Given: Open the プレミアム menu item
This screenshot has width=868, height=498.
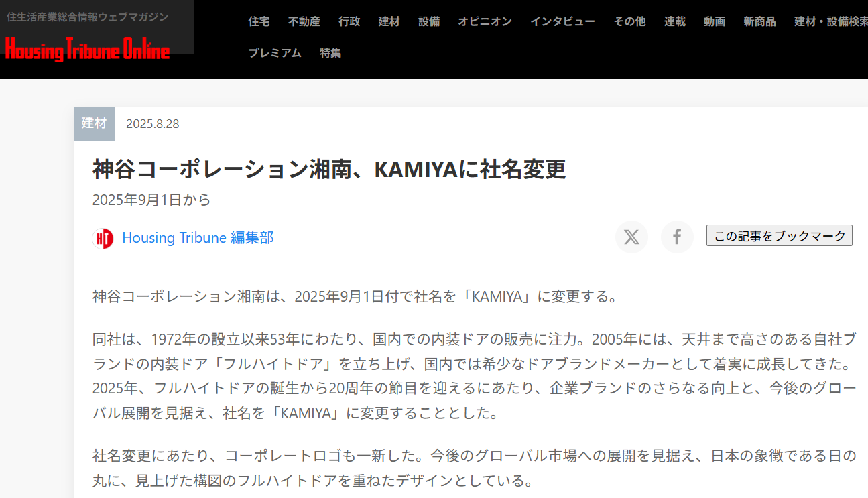Looking at the screenshot, I should pos(275,53).
